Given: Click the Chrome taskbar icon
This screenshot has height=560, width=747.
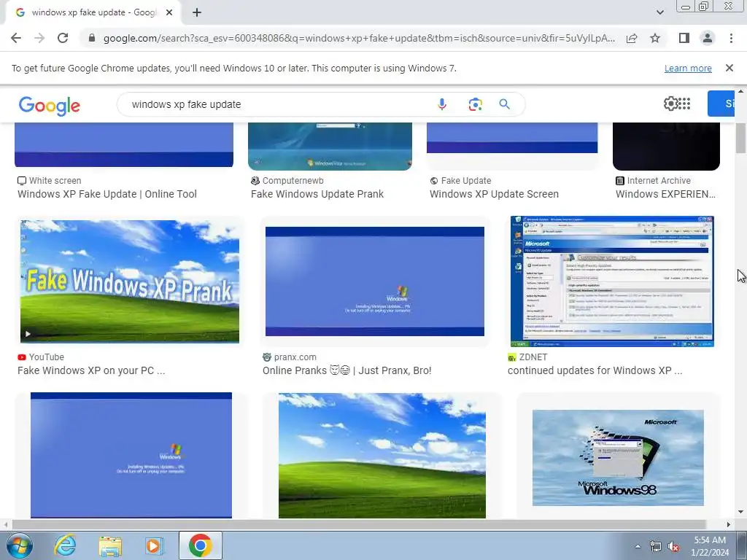Looking at the screenshot, I should coord(201,545).
